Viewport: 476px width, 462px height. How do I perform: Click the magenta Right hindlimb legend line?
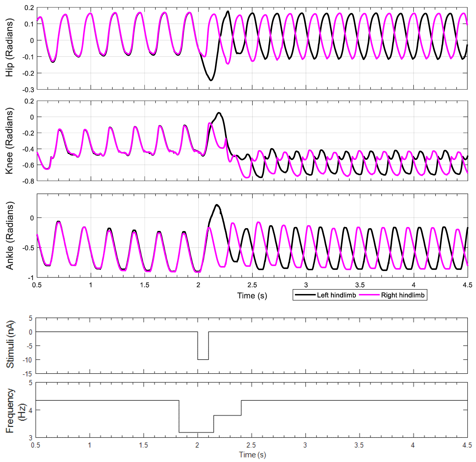(369, 295)
